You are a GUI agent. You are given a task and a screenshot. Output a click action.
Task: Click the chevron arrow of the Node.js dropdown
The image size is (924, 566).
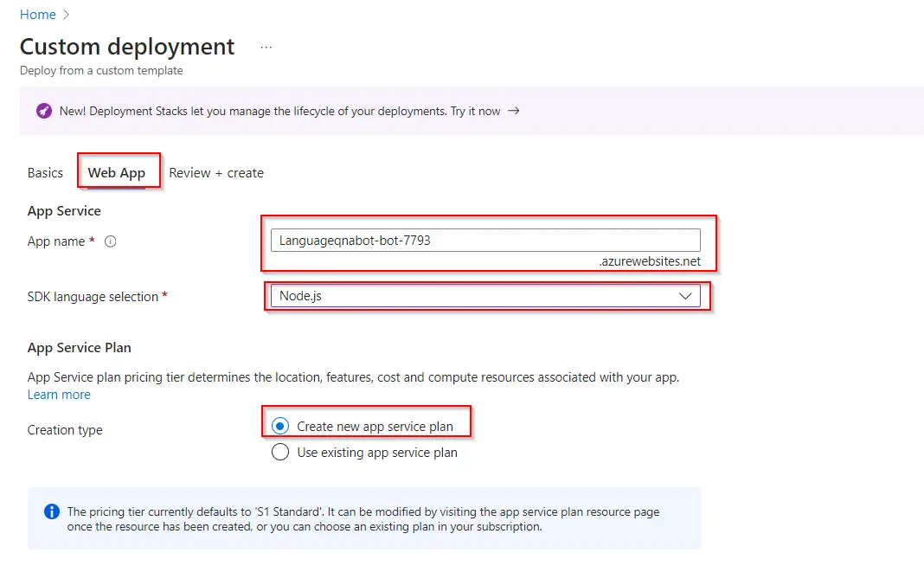pos(686,296)
